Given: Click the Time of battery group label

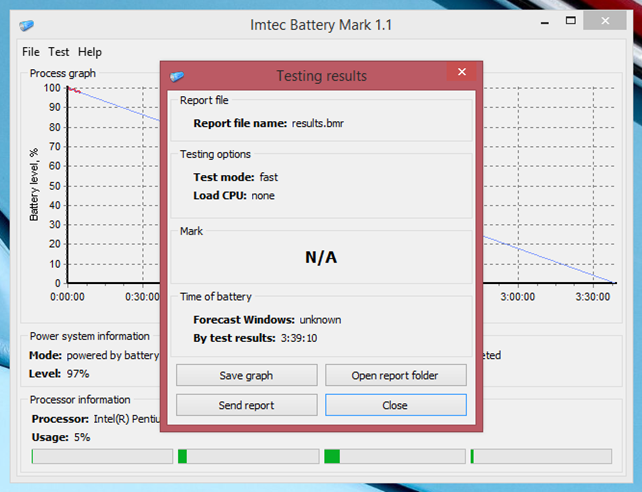Looking at the screenshot, I should (216, 297).
